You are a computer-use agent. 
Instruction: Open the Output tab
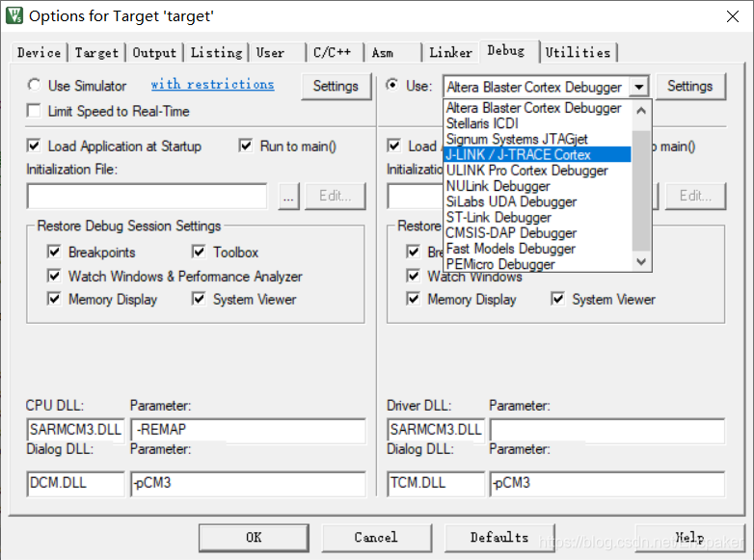(x=154, y=52)
